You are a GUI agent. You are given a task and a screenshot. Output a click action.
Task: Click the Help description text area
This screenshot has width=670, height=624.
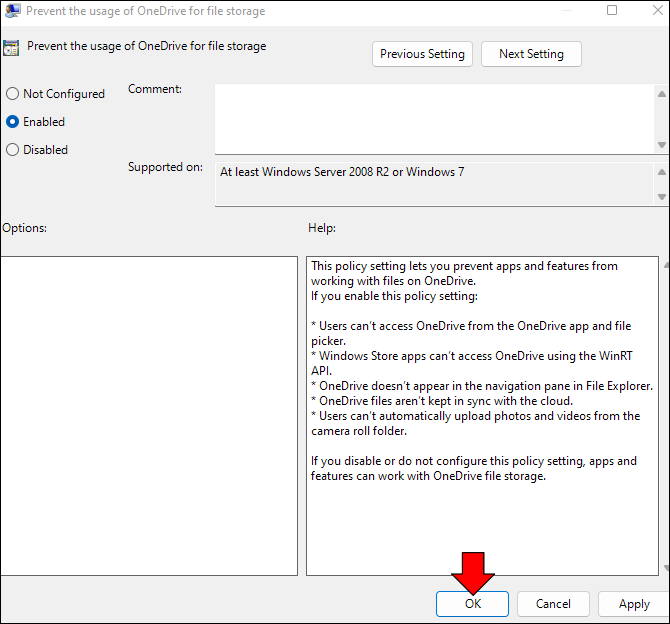point(482,416)
